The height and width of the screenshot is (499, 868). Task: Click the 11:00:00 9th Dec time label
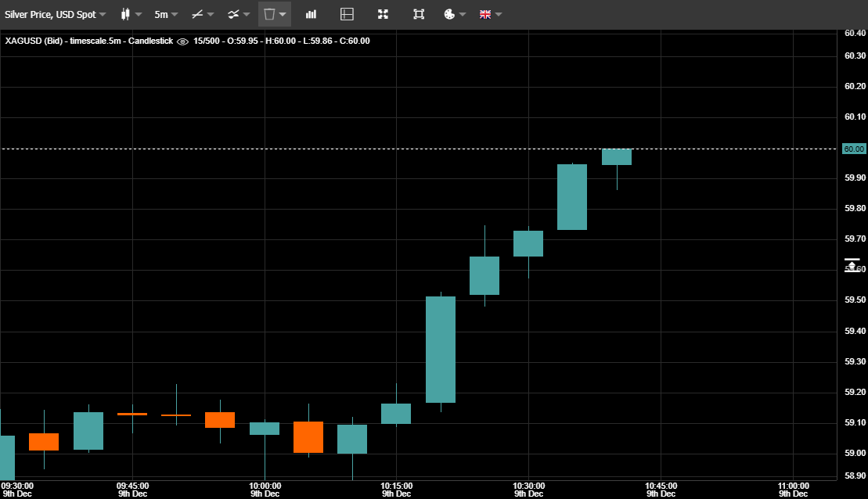pyautogui.click(x=794, y=490)
